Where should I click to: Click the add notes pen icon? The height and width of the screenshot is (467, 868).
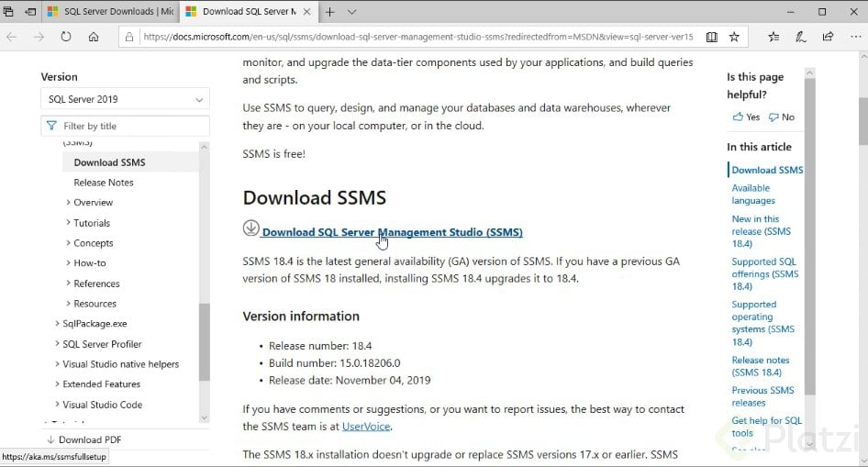pos(800,37)
